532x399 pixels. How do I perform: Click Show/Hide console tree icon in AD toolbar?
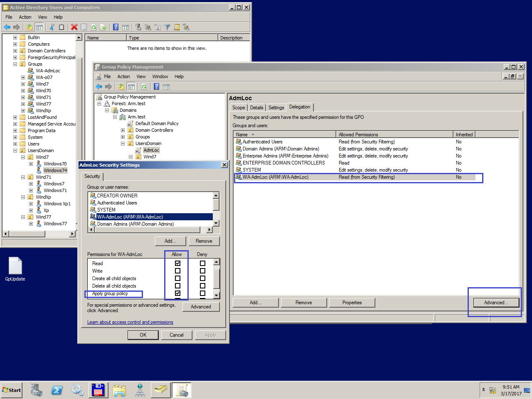(x=39, y=27)
